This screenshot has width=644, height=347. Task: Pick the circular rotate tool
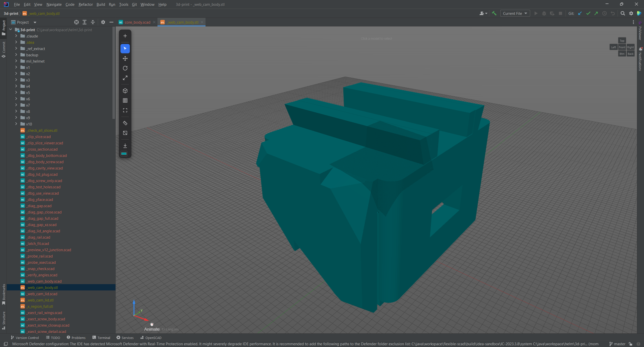(x=125, y=68)
